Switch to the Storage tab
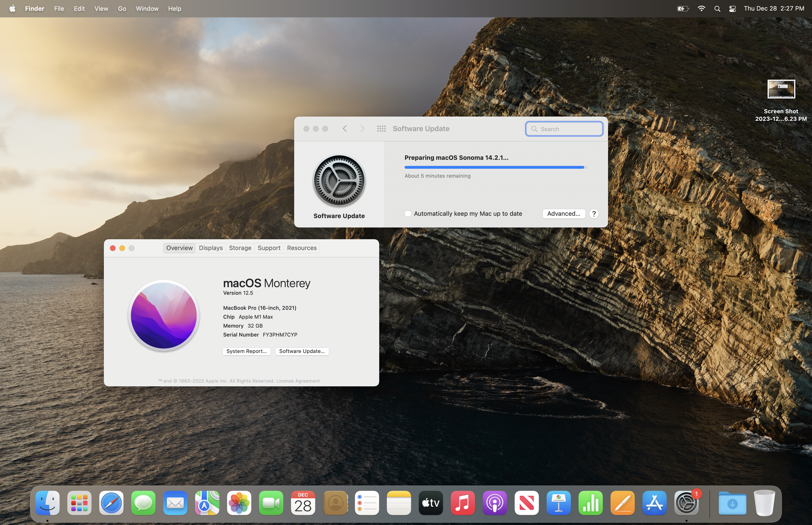812x525 pixels. pos(240,248)
